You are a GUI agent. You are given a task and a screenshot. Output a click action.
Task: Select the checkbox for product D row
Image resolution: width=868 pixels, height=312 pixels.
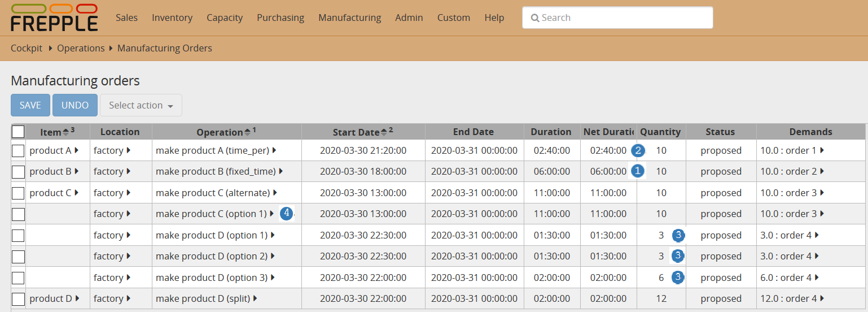pyautogui.click(x=18, y=299)
